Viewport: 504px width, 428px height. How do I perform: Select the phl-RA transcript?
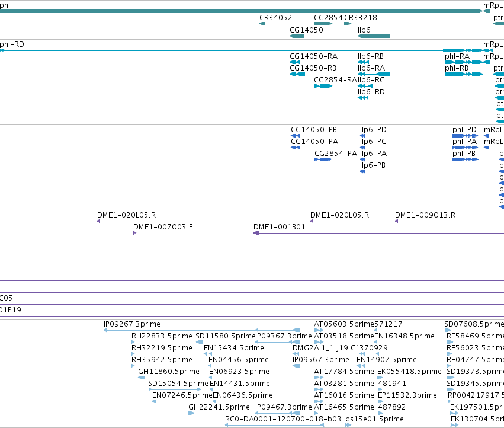(x=464, y=62)
